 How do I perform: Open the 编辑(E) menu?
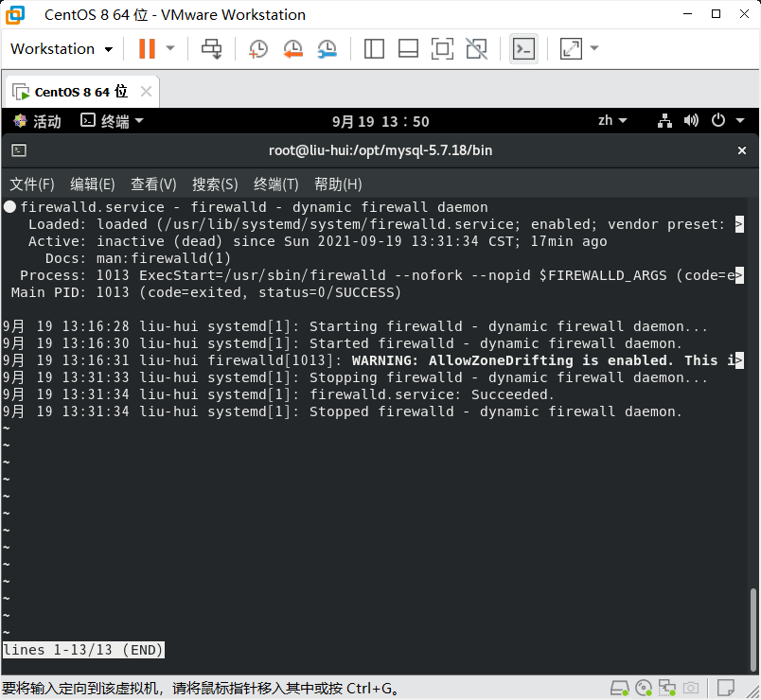[92, 184]
